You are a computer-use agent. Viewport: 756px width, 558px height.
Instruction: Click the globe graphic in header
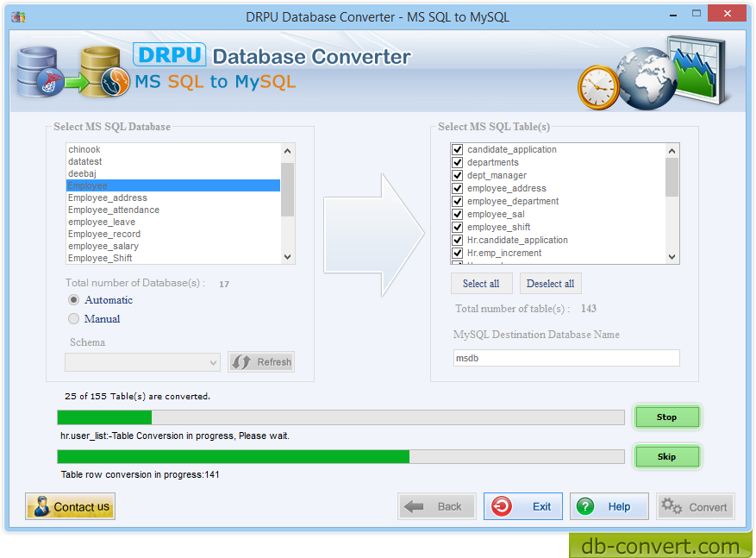click(x=646, y=78)
